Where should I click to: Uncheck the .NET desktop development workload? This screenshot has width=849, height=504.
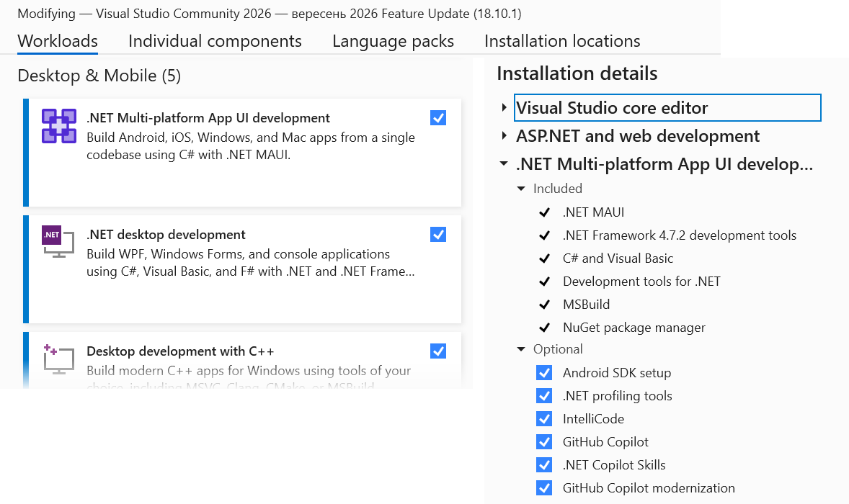tap(438, 234)
